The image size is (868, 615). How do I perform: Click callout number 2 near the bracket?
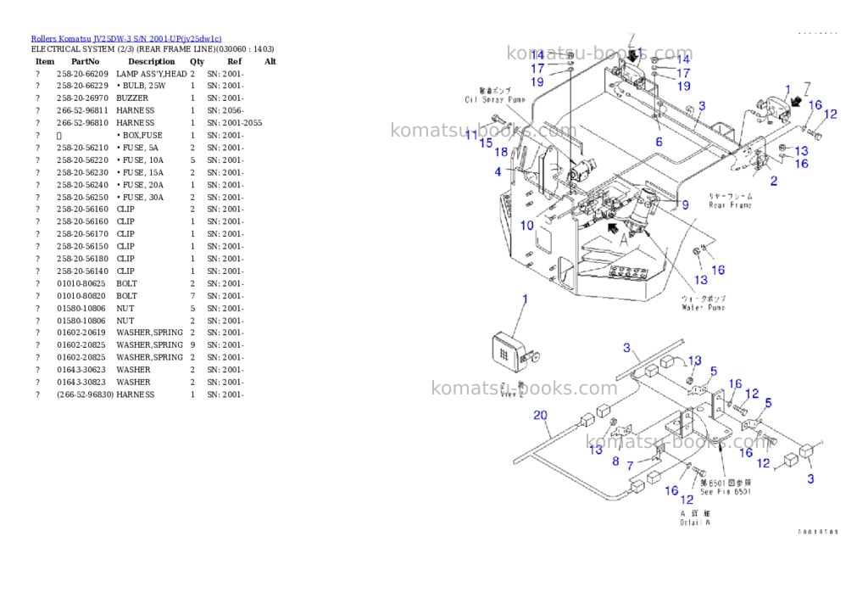click(774, 181)
